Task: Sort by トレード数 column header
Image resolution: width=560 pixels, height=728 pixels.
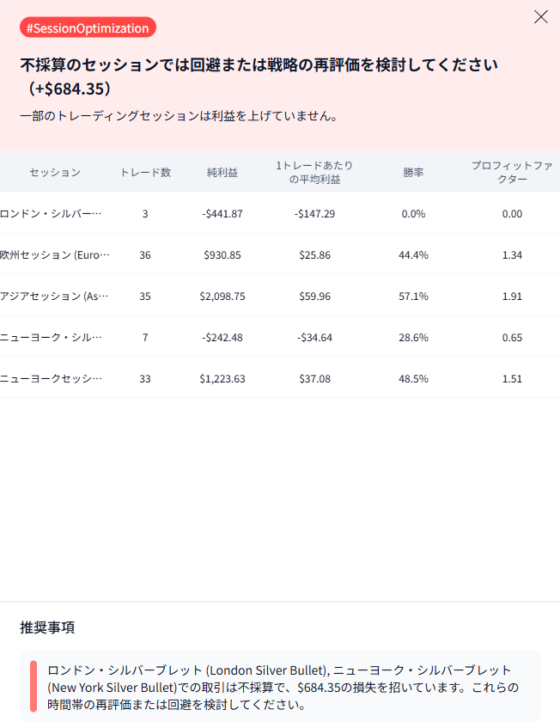Action: [x=145, y=172]
